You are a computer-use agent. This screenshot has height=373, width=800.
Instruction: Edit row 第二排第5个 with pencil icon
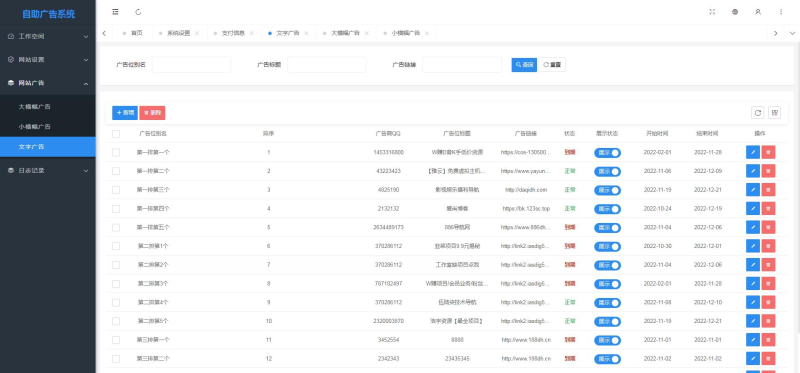[753, 321]
